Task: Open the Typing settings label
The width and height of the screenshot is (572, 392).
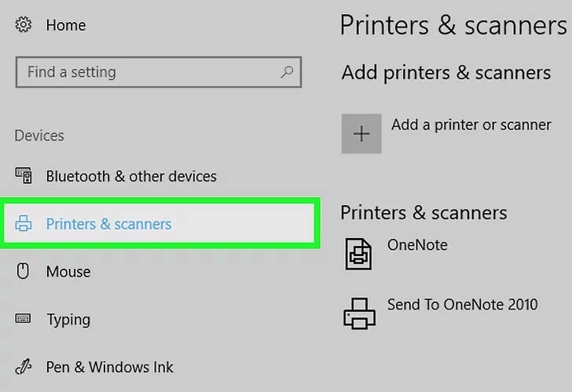Action: coord(68,320)
